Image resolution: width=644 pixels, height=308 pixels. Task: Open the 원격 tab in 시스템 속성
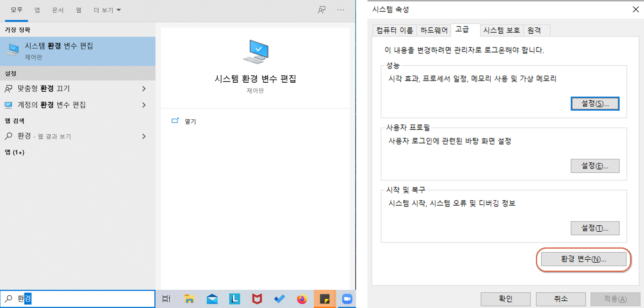tap(536, 31)
